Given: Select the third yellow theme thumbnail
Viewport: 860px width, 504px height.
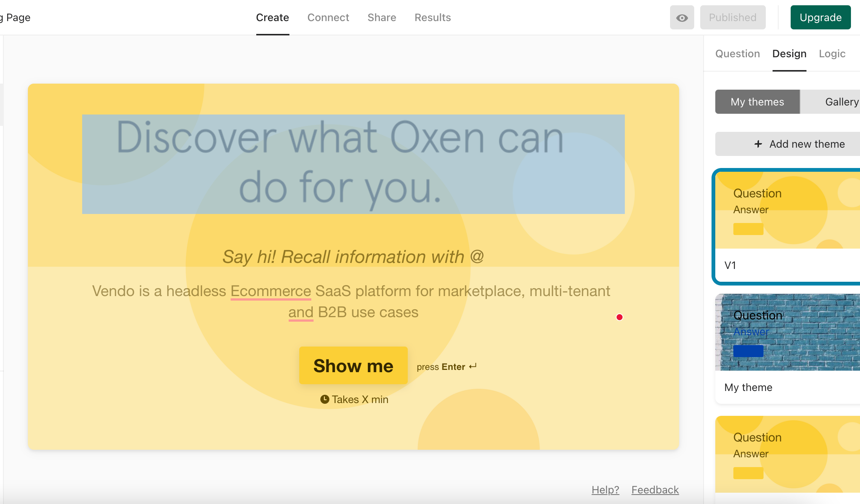Looking at the screenshot, I should (788, 454).
